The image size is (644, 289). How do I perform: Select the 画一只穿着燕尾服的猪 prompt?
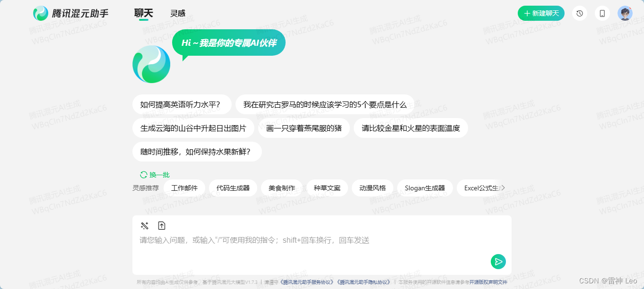tap(304, 128)
